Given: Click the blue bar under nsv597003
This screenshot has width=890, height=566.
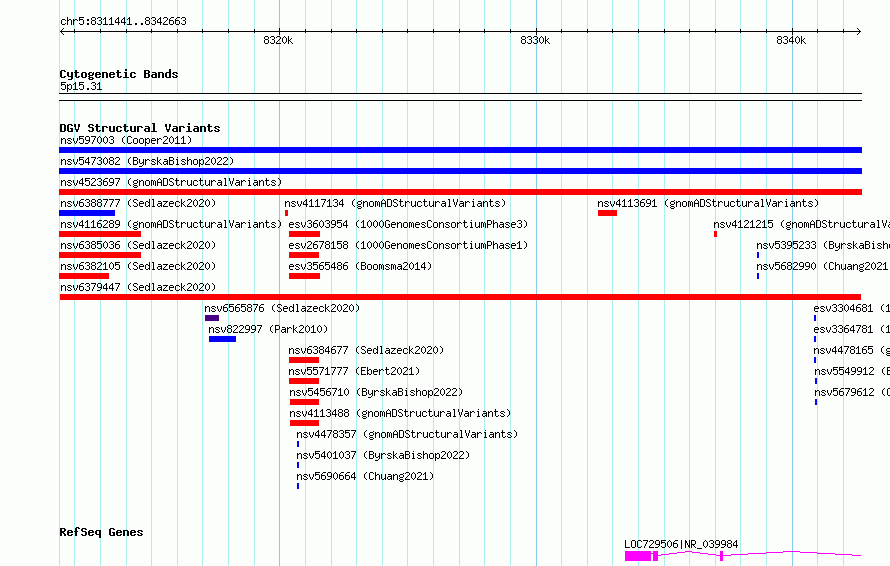Looking at the screenshot, I should 460,150.
